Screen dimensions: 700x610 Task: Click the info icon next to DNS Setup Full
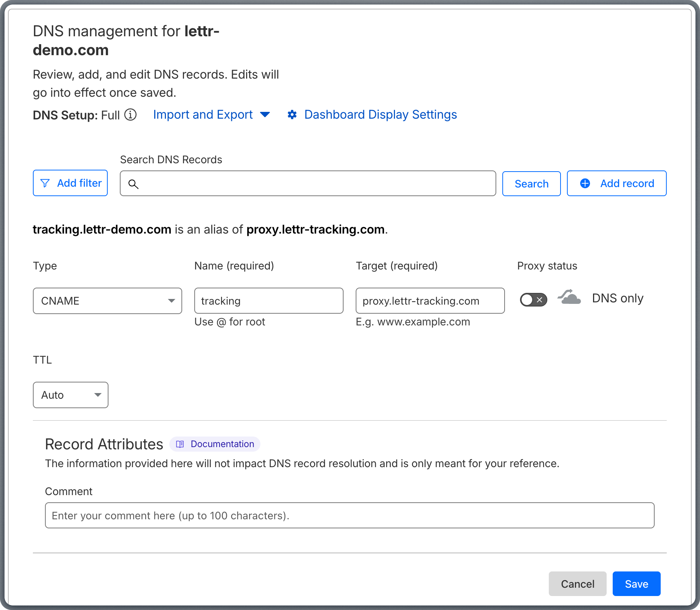pyautogui.click(x=130, y=115)
